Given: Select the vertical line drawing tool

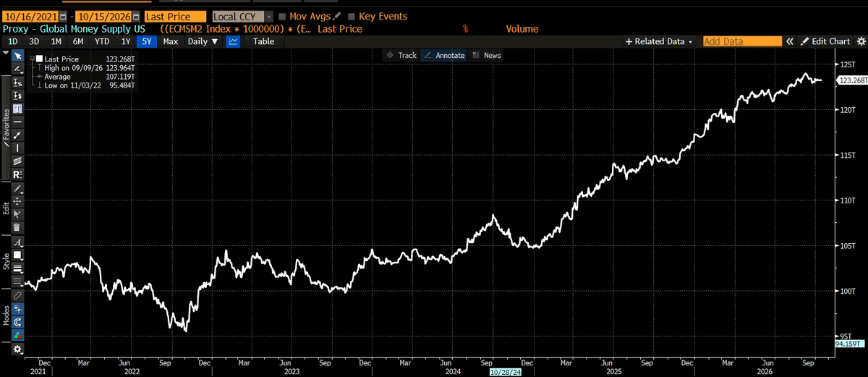Looking at the screenshot, I should coord(18,148).
